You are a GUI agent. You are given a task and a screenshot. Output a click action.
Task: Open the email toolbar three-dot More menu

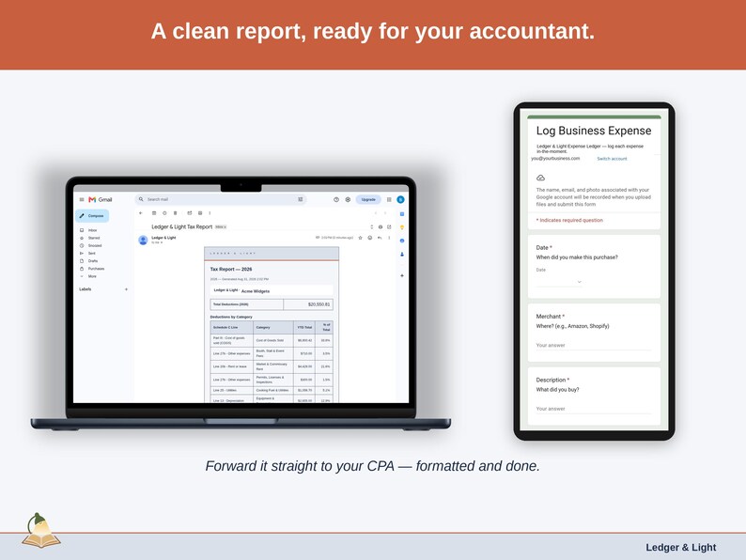tap(210, 212)
